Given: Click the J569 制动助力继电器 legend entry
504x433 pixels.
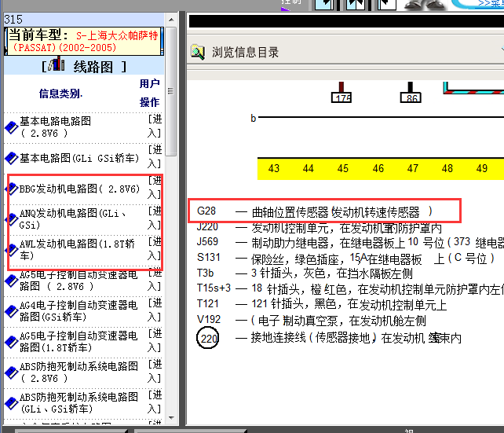Looking at the screenshot, I should (350, 242).
